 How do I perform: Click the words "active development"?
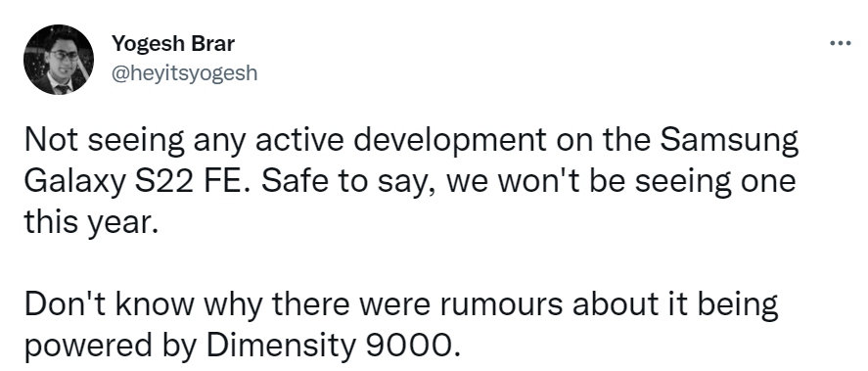point(399,143)
